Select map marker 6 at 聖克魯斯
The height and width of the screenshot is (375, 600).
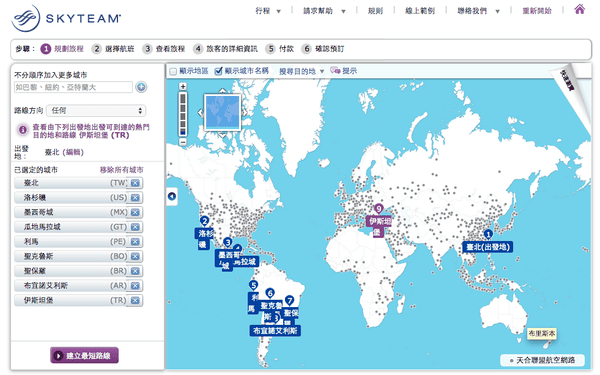pos(270,293)
